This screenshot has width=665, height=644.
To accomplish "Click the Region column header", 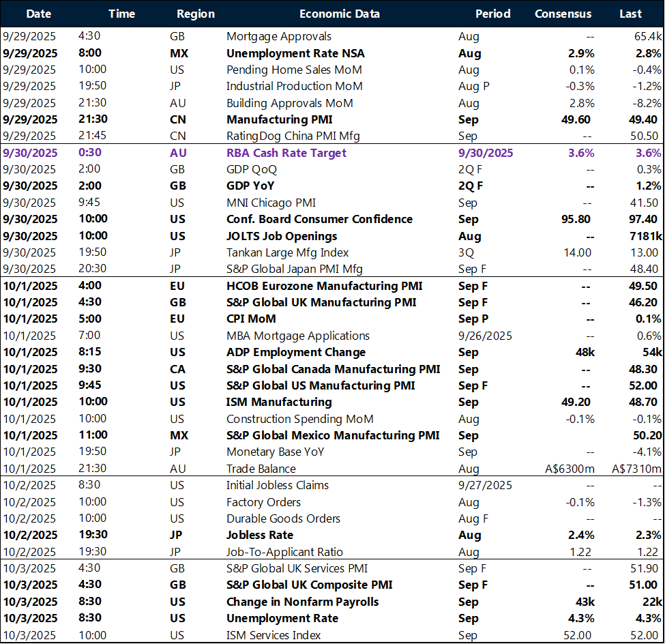I will 195,14.
